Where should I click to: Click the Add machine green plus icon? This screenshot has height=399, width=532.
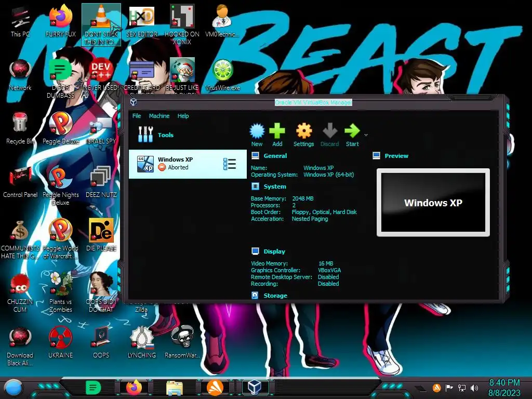pyautogui.click(x=277, y=135)
